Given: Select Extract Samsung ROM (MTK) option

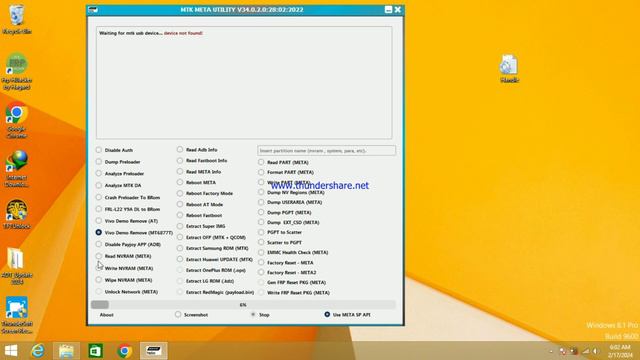Looking at the screenshot, I should pos(213,248).
